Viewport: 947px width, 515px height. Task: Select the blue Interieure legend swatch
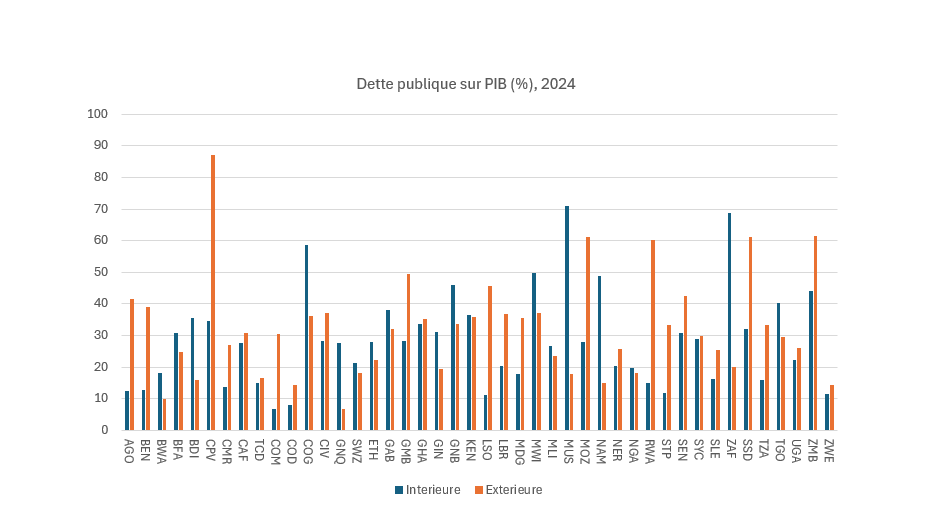click(x=399, y=490)
